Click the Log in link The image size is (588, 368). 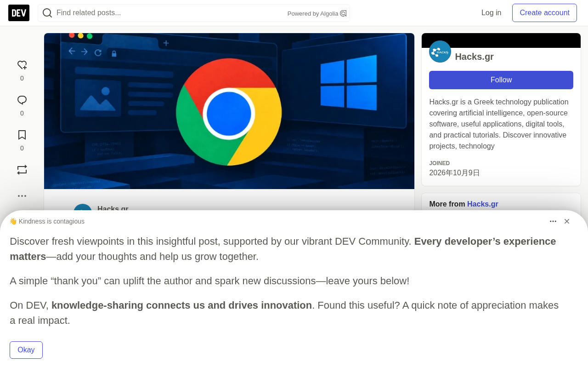[491, 13]
